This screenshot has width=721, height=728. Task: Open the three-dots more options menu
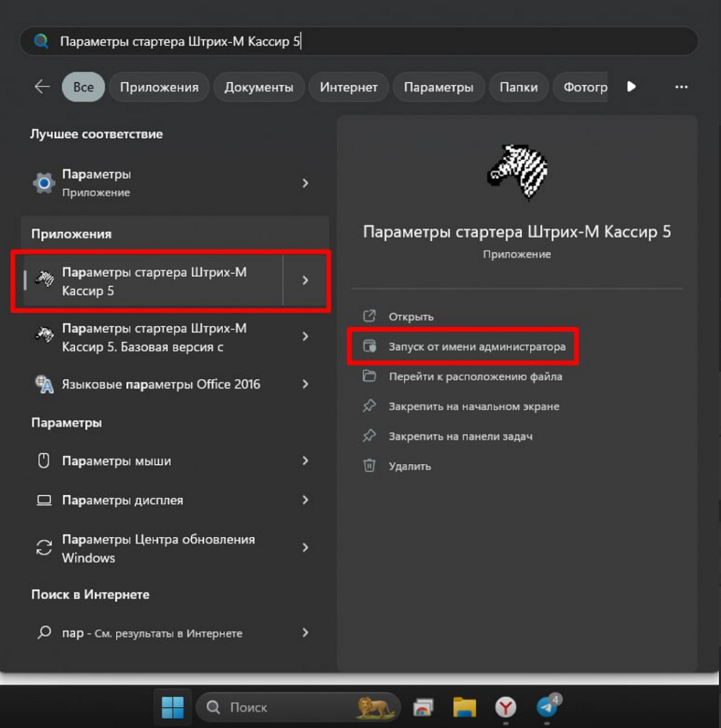(x=681, y=86)
